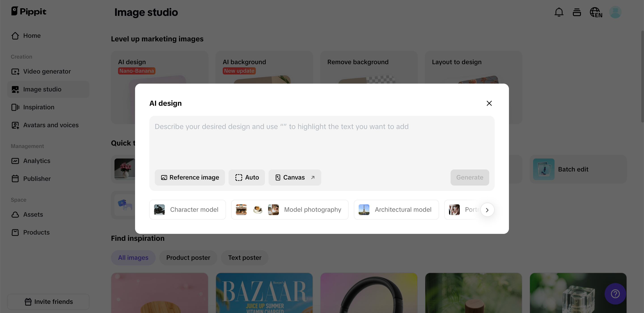
Task: Open the headphones inspiration thumbnail
Action: [369, 293]
